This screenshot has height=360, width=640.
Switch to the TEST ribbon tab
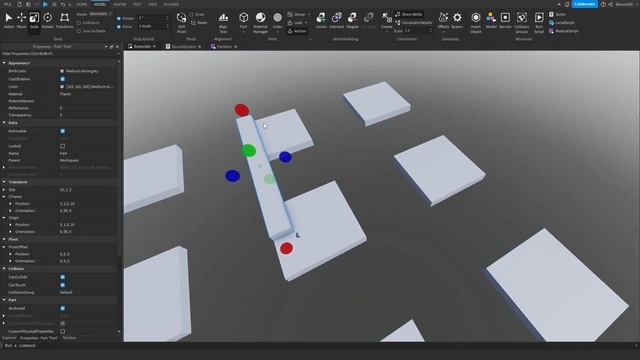point(137,4)
